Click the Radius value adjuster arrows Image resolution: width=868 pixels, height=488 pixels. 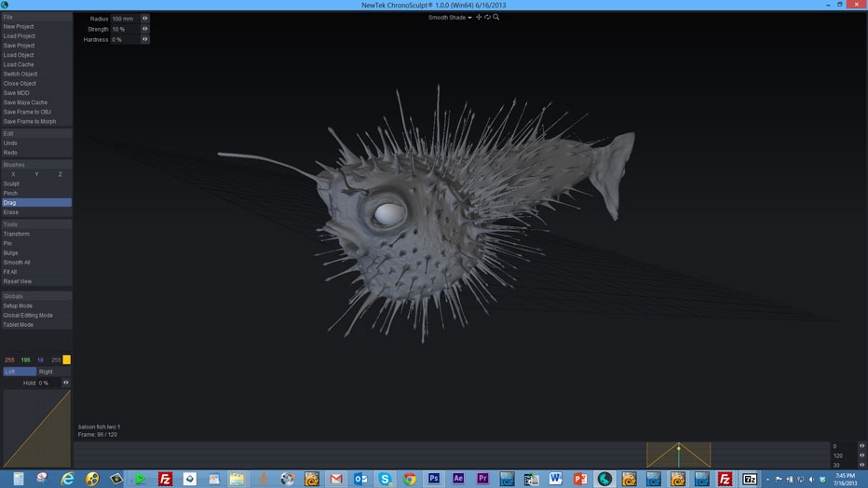[x=144, y=19]
